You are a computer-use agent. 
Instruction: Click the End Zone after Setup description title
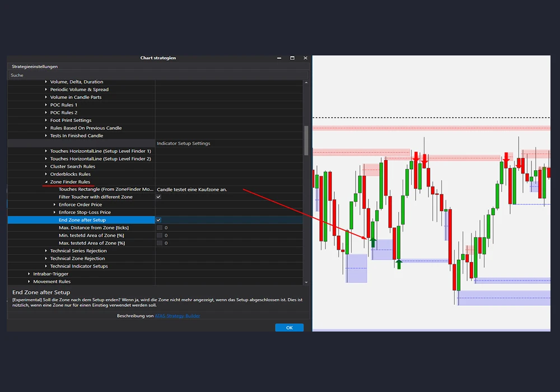(41, 292)
